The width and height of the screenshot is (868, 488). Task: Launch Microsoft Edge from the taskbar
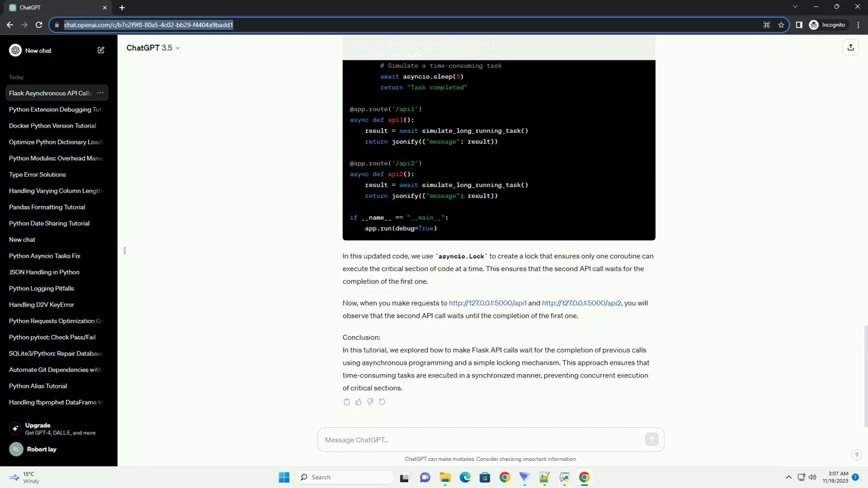click(x=465, y=477)
